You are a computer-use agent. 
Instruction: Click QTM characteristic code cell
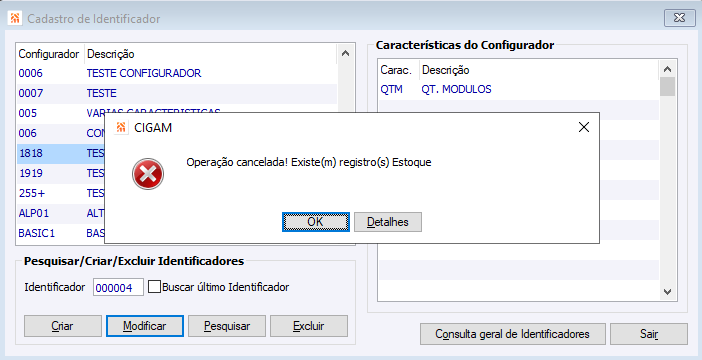click(391, 89)
